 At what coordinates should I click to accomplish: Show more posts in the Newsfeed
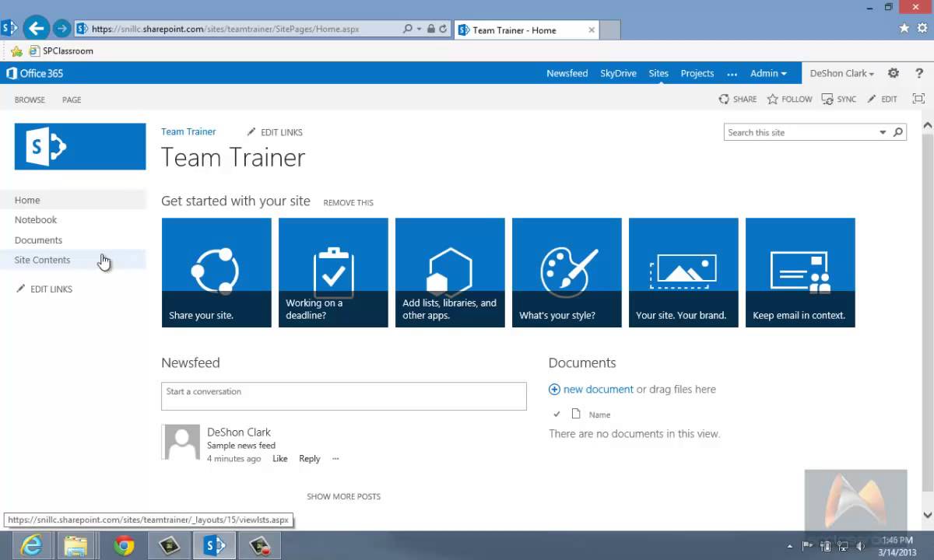click(343, 496)
